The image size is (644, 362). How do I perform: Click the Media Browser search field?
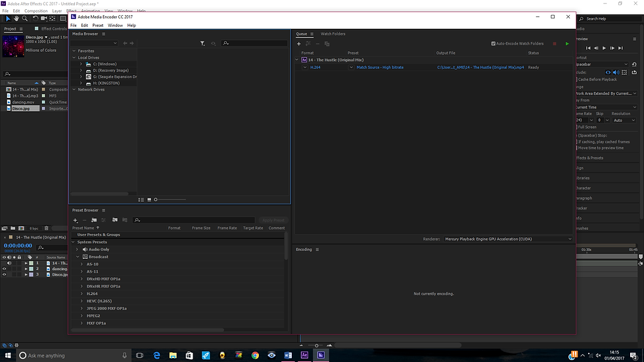coord(255,43)
